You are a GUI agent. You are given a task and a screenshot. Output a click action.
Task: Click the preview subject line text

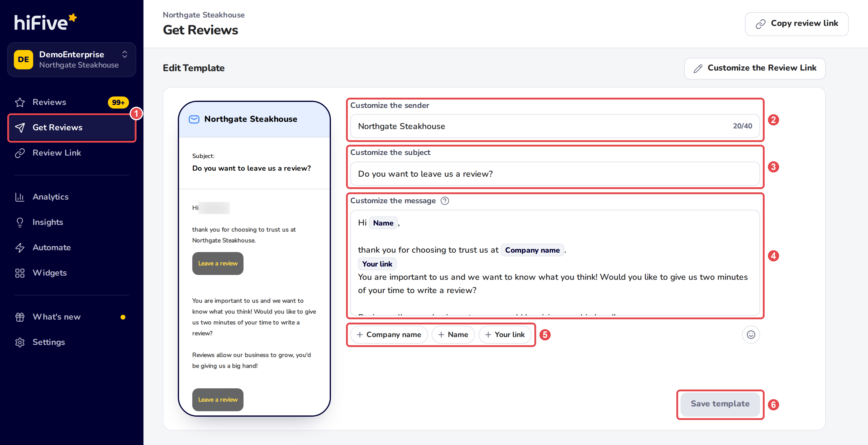click(x=251, y=168)
